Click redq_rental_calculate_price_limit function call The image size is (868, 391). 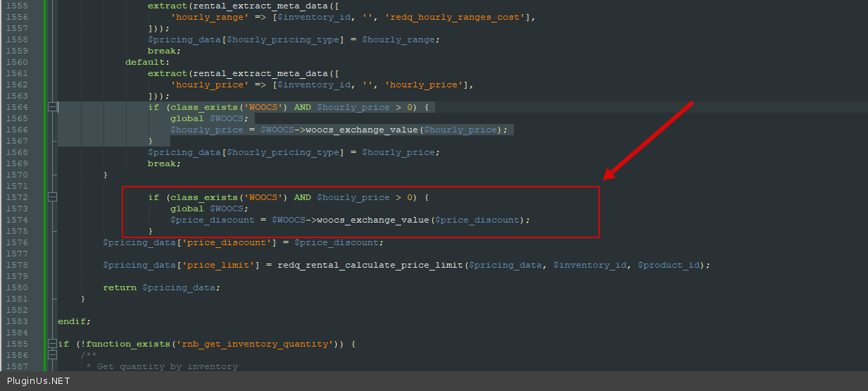pos(370,265)
